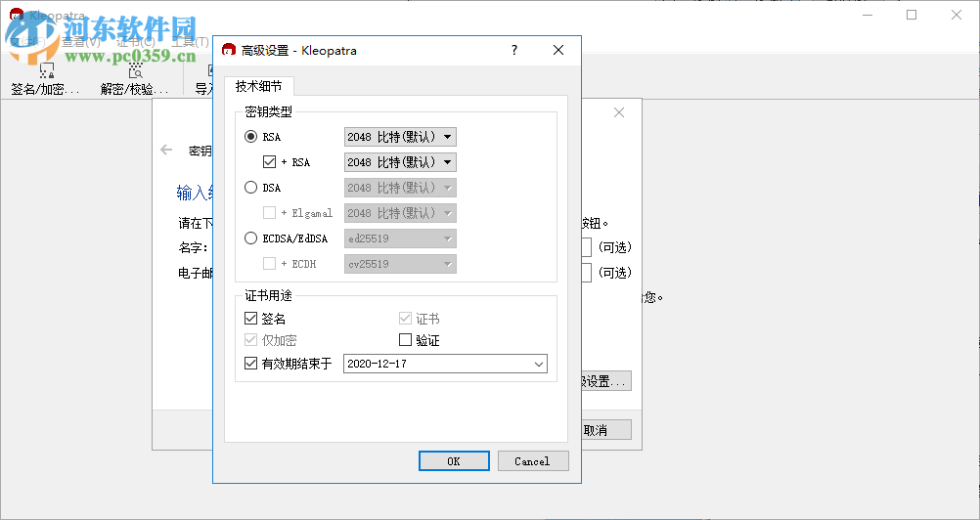Toggle the 有效期结束于 checkbox

(250, 364)
